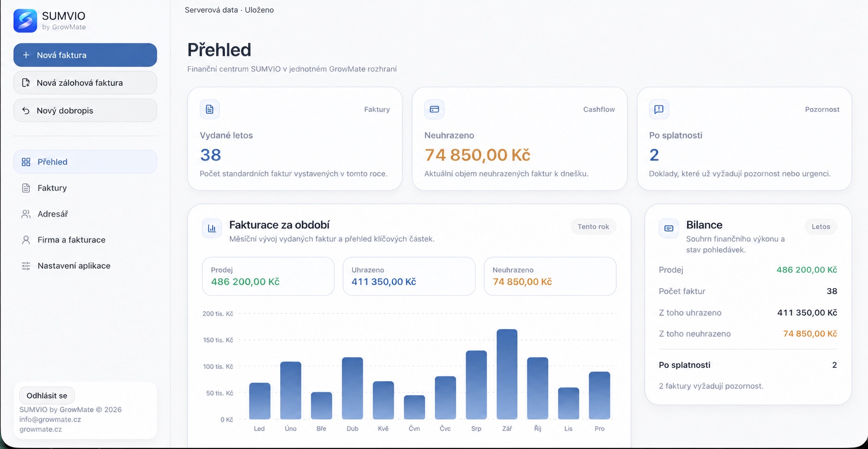Viewport: 868px width, 449px height.
Task: Click the Počet faktur row in Bilance
Action: pos(748,291)
